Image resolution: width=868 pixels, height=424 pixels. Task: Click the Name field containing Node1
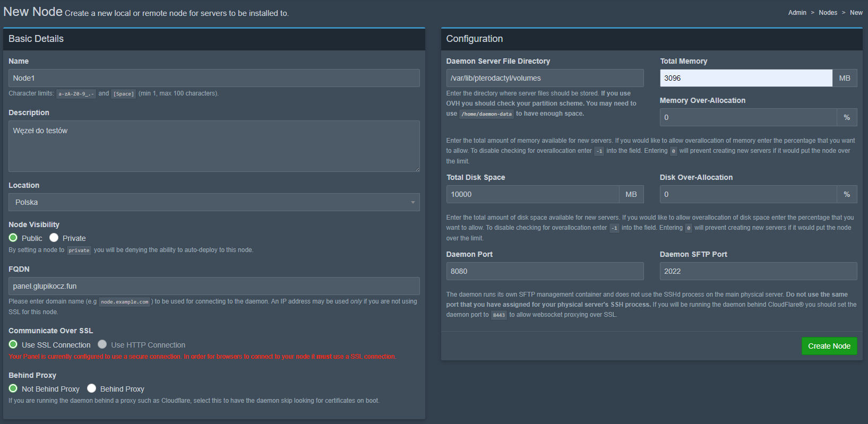pyautogui.click(x=214, y=78)
